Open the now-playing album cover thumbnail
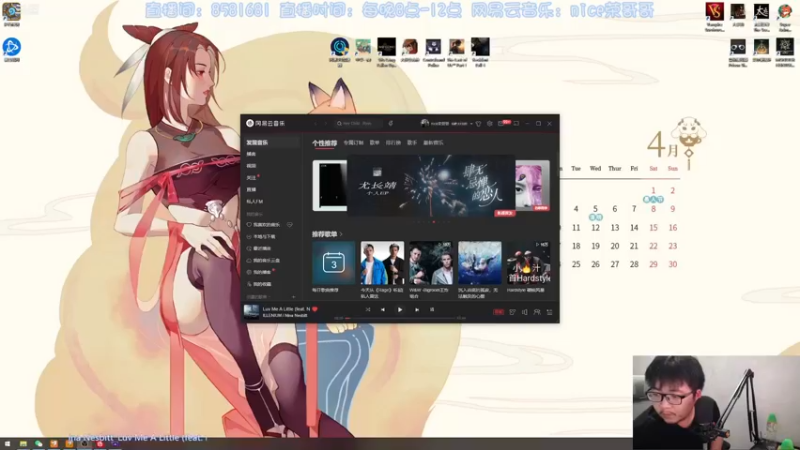Image resolution: width=800 pixels, height=450 pixels. [251, 311]
